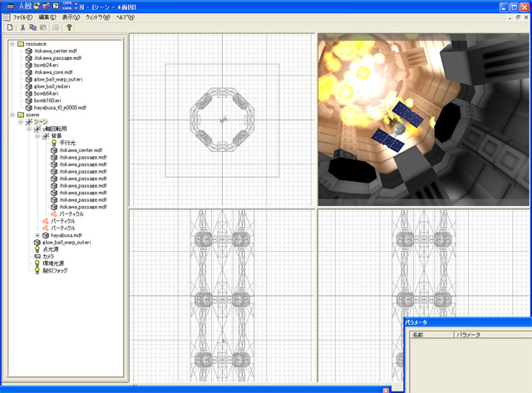Click the Cut scissors toolbar icon
The image size is (532, 393).
[x=22, y=27]
